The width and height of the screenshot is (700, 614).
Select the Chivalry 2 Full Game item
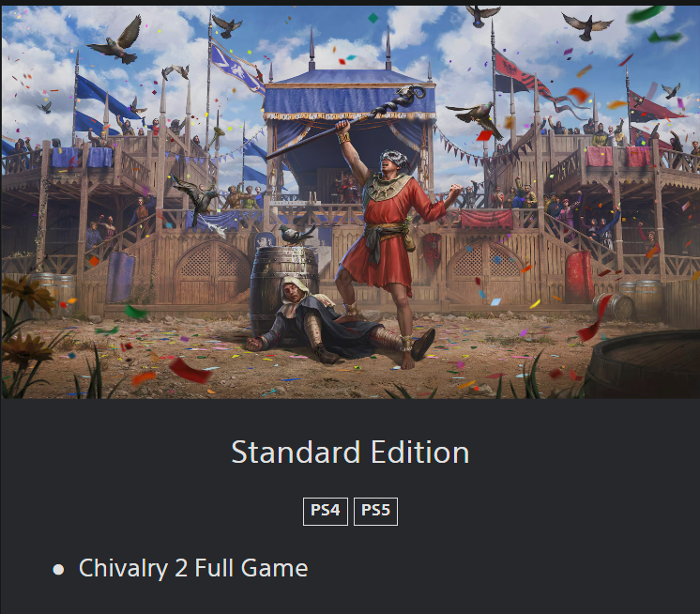pyautogui.click(x=193, y=568)
